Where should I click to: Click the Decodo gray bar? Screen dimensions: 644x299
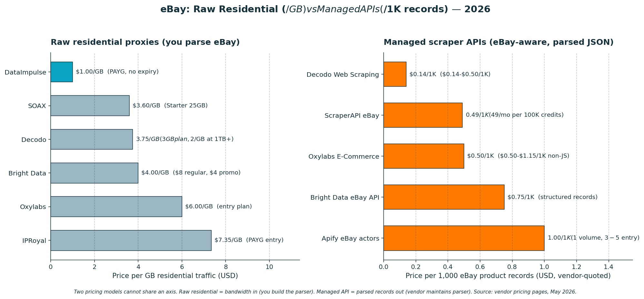coord(92,139)
